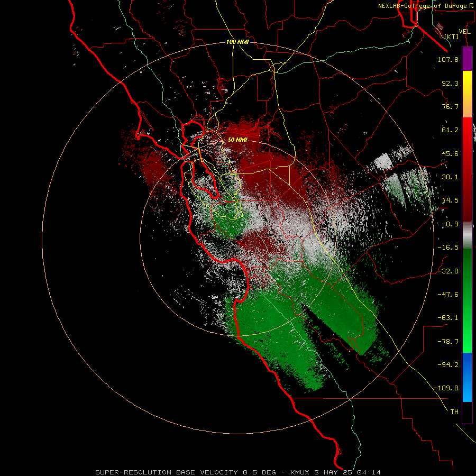Click the TH threshold label
476x476 pixels.
pos(454,412)
